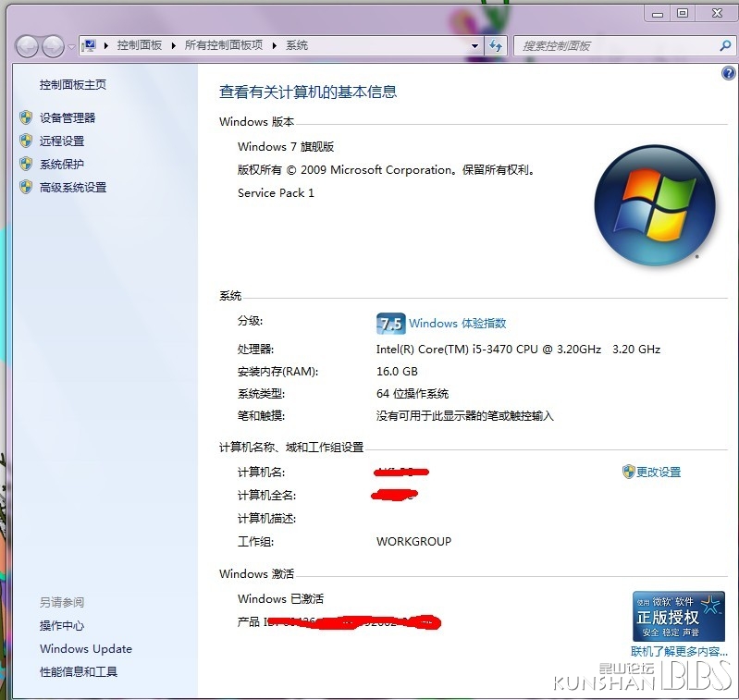Open the Windows 体验指数 link
Image resolution: width=739 pixels, height=700 pixels.
(x=457, y=324)
